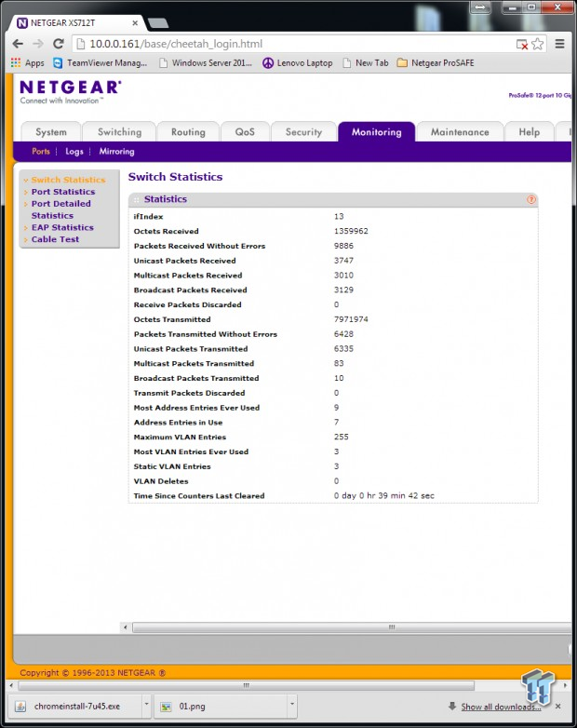
Task: Click the blocked pop-up icon in address bar
Action: (522, 45)
